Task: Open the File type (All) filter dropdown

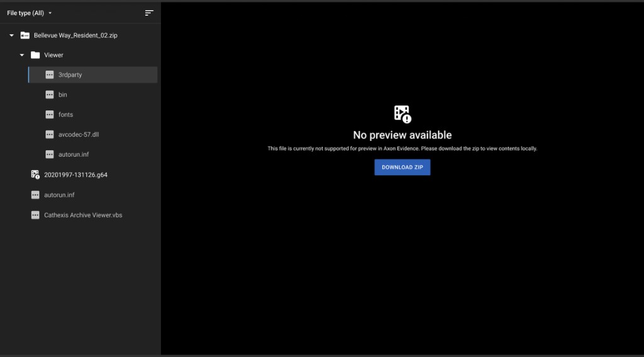Action: click(x=29, y=13)
